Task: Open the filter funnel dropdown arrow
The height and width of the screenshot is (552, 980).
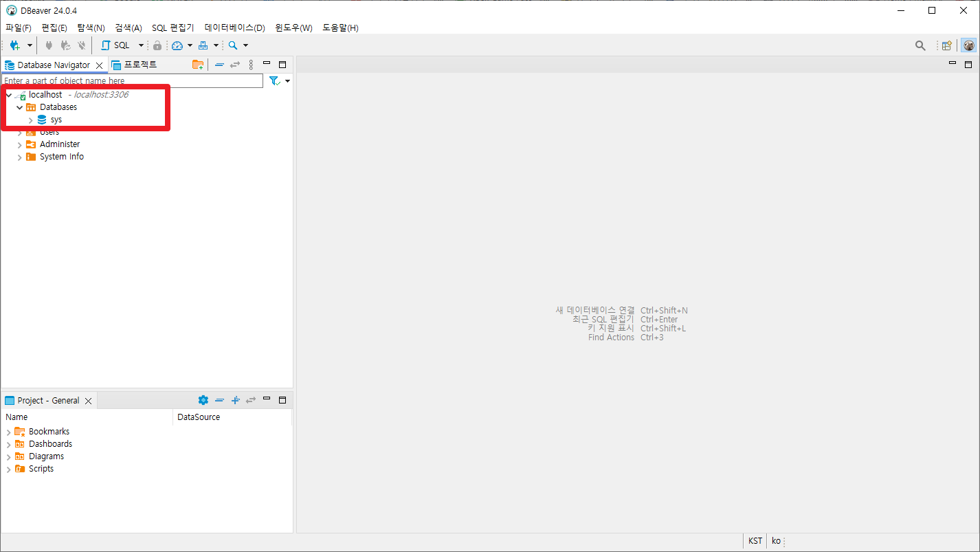Action: click(287, 81)
